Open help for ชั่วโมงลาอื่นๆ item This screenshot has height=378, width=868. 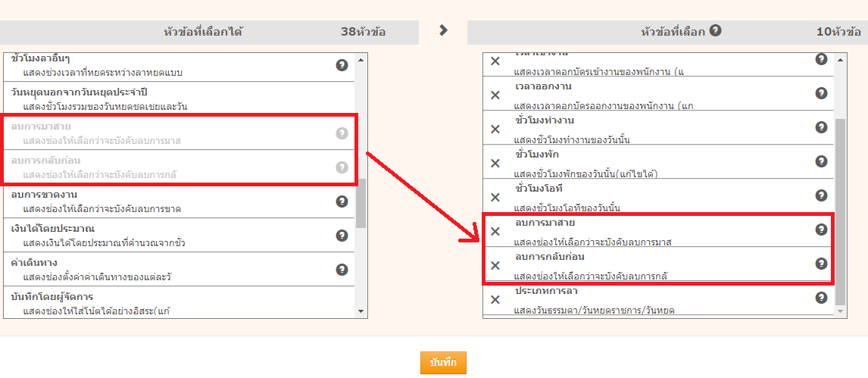pyautogui.click(x=342, y=65)
